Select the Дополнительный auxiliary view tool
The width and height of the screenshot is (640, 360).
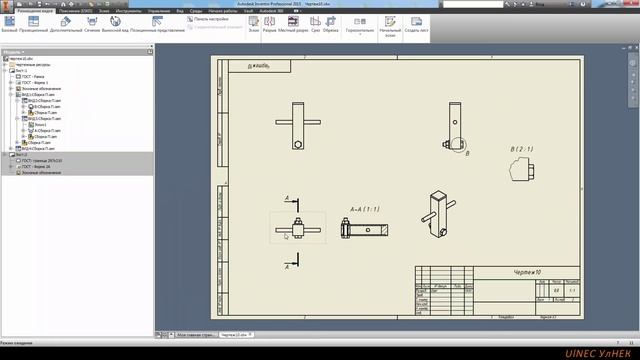66,24
